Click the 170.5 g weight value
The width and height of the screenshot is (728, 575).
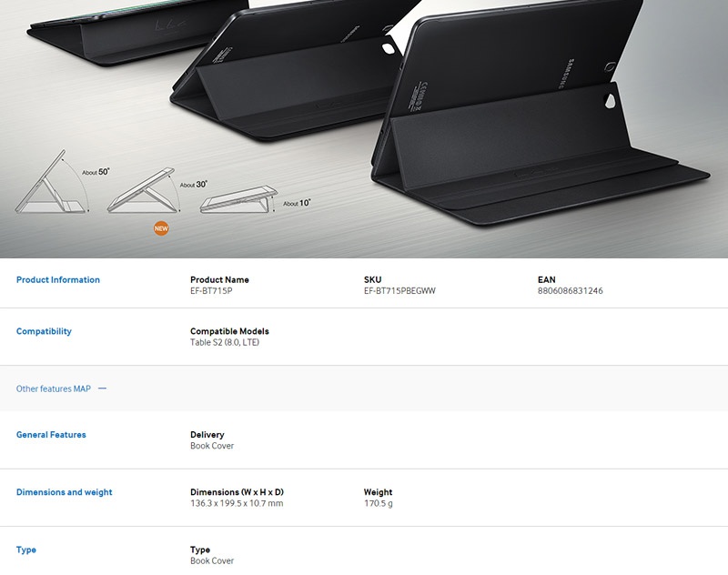(378, 503)
